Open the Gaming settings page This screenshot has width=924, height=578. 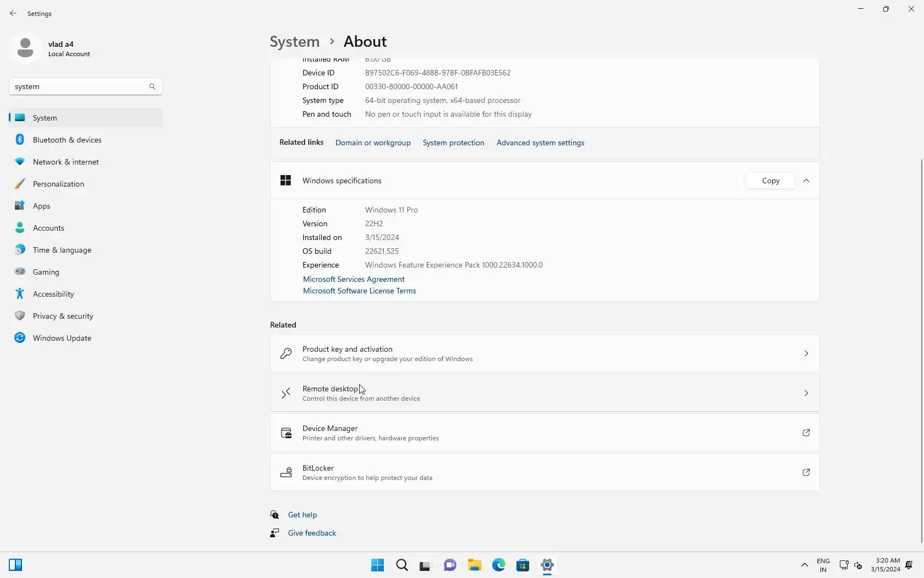[x=86, y=272]
